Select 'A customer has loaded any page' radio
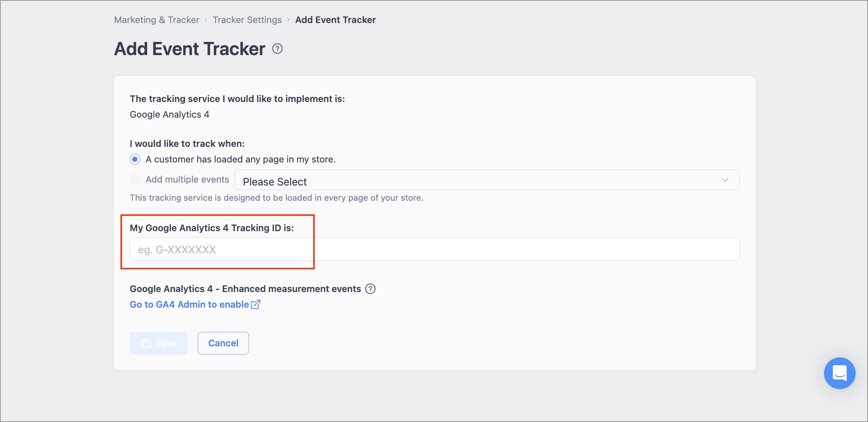Viewport: 868px width, 422px height. point(135,159)
